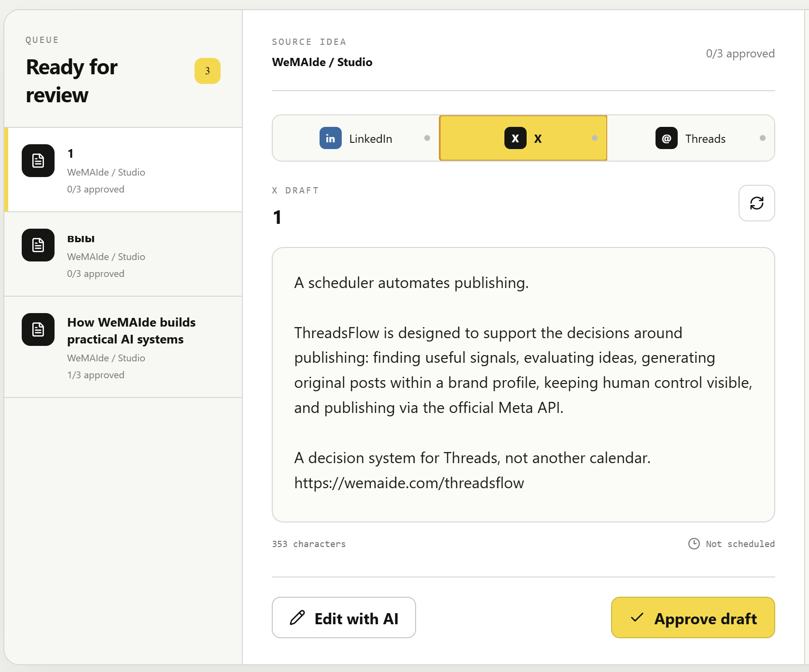
Task: Open the Threads platform tab
Action: pyautogui.click(x=691, y=138)
